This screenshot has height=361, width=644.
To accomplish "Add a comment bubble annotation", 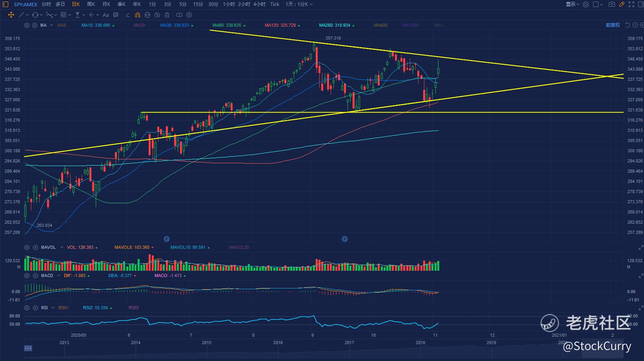I will (116, 15).
